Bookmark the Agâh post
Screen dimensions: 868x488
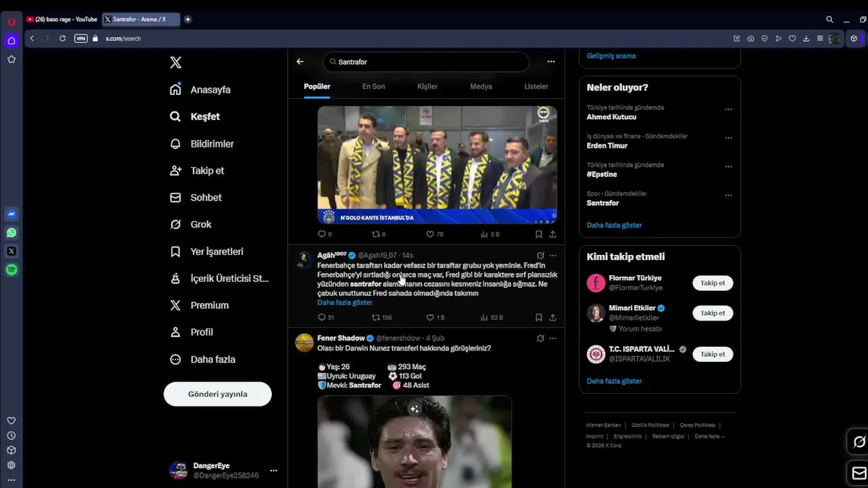[x=538, y=317]
